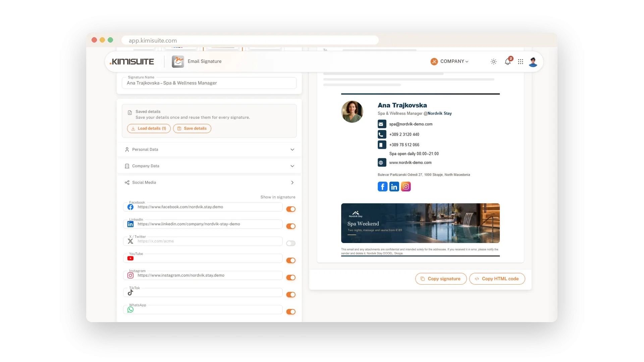
Task: Click the Save details button
Action: 192,128
